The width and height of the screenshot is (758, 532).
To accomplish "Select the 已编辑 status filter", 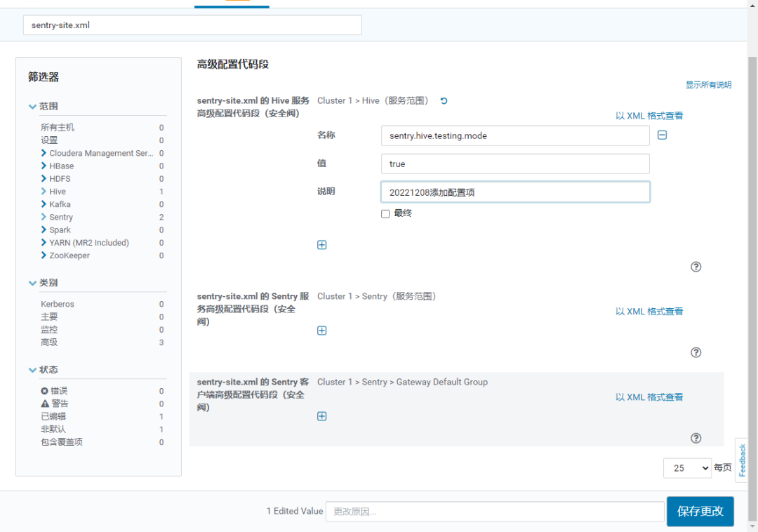I will pyautogui.click(x=53, y=416).
